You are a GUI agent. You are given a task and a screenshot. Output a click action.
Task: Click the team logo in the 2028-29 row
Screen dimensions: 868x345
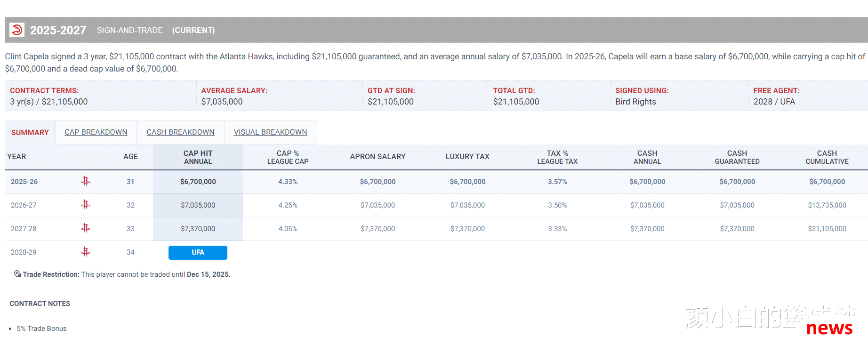85,252
